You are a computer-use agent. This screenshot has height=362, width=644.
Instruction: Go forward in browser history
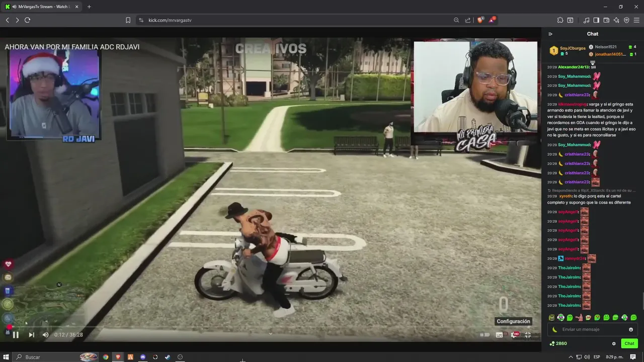(17, 20)
